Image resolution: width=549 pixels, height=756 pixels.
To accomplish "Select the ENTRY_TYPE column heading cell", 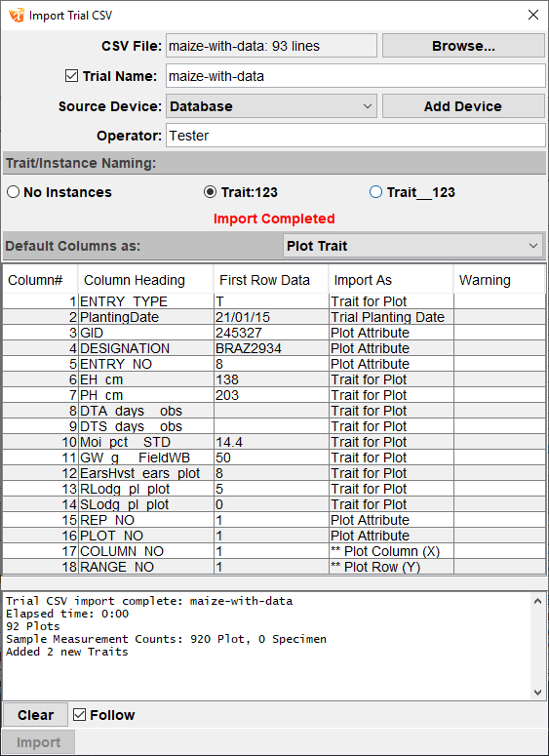I will tap(146, 301).
